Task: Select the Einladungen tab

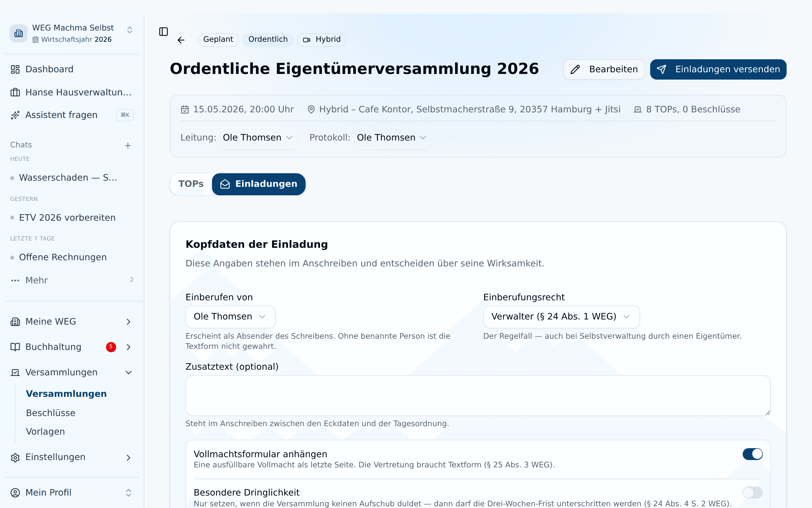Action: (259, 184)
